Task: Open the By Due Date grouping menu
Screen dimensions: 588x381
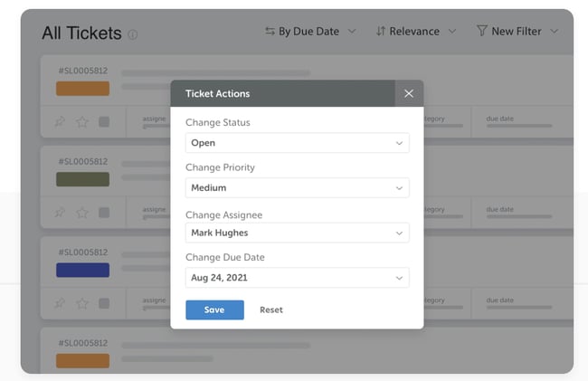Action: pyautogui.click(x=310, y=32)
